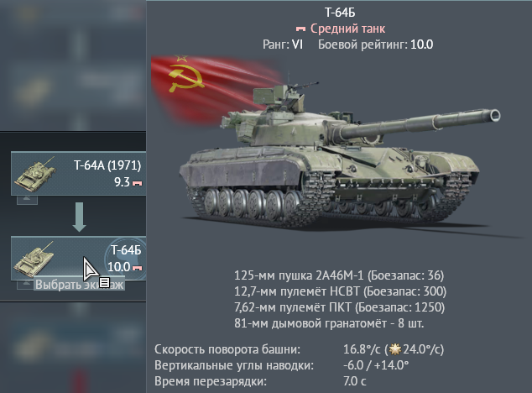Select the T-64A (1971) name label
Viewport: 532px width, 393px height.
coord(107,165)
